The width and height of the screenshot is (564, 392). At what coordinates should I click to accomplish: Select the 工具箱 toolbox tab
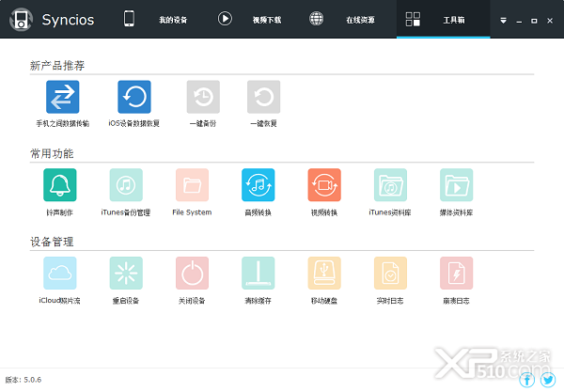[443, 20]
